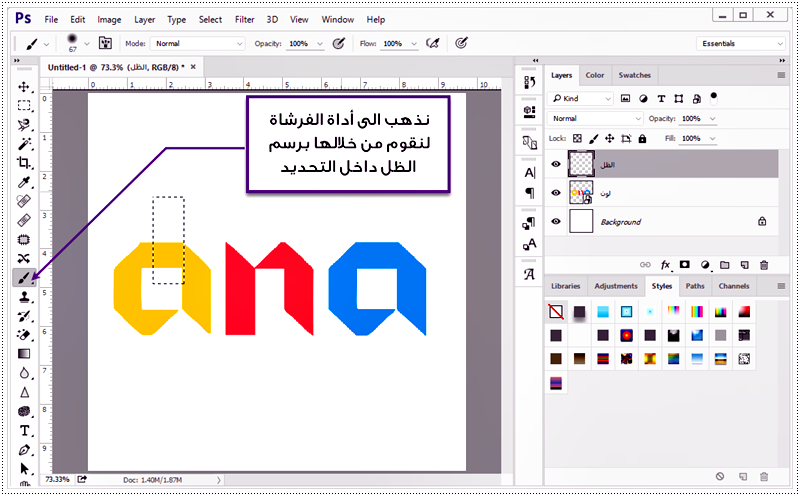Open the painting Mode dropdown
800x496 pixels.
[x=197, y=43]
